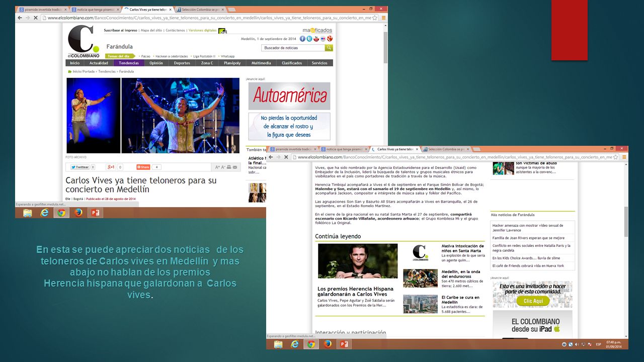Open Firefox in upper window's taskbar
644x362 pixels.
coord(78,213)
